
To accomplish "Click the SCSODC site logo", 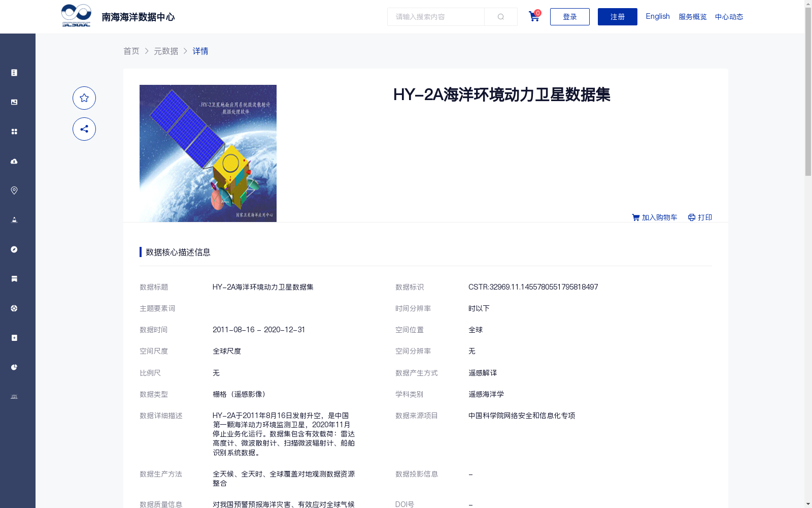I will point(76,16).
